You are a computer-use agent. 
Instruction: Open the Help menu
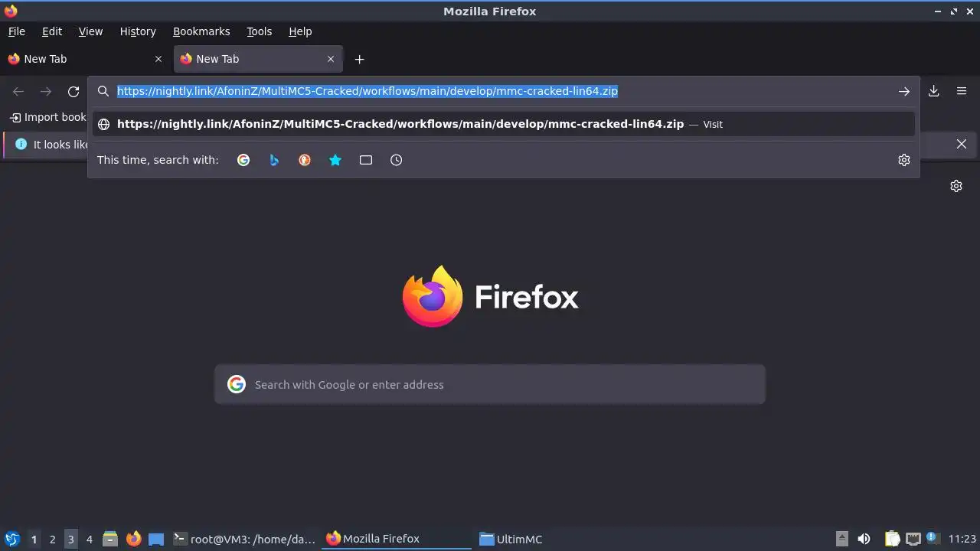pos(300,31)
